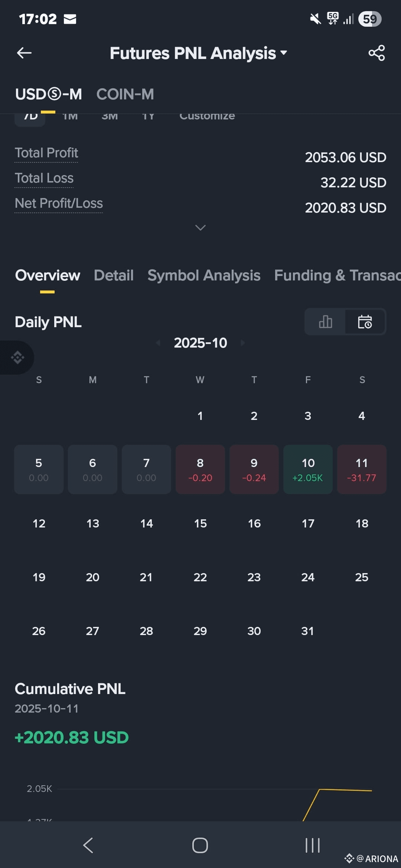401x868 pixels.
Task: Open the Detail tab
Action: (114, 275)
